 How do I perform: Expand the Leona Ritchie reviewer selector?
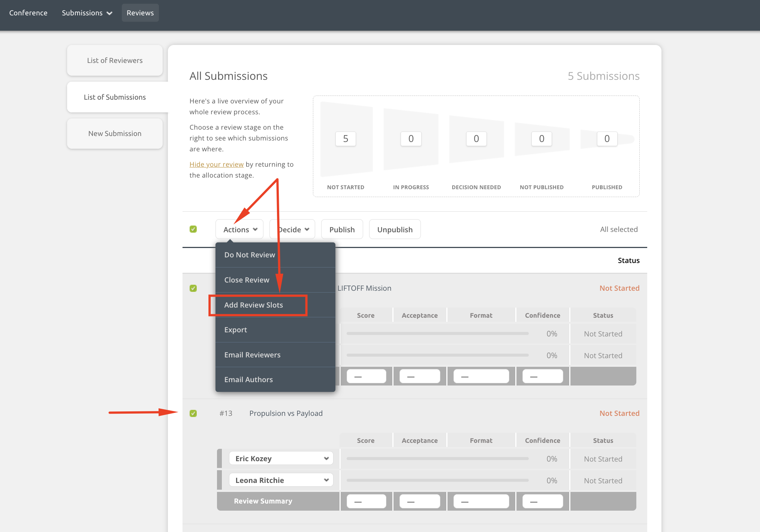281,480
